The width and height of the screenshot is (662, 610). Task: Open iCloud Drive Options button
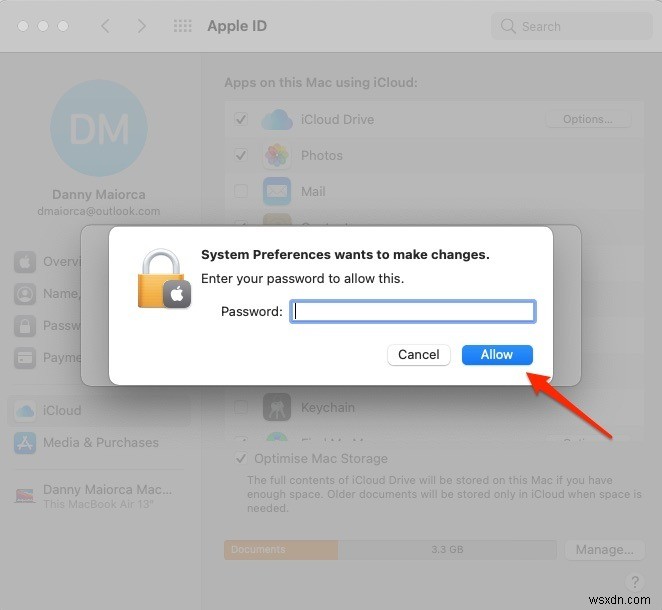pyautogui.click(x=588, y=119)
